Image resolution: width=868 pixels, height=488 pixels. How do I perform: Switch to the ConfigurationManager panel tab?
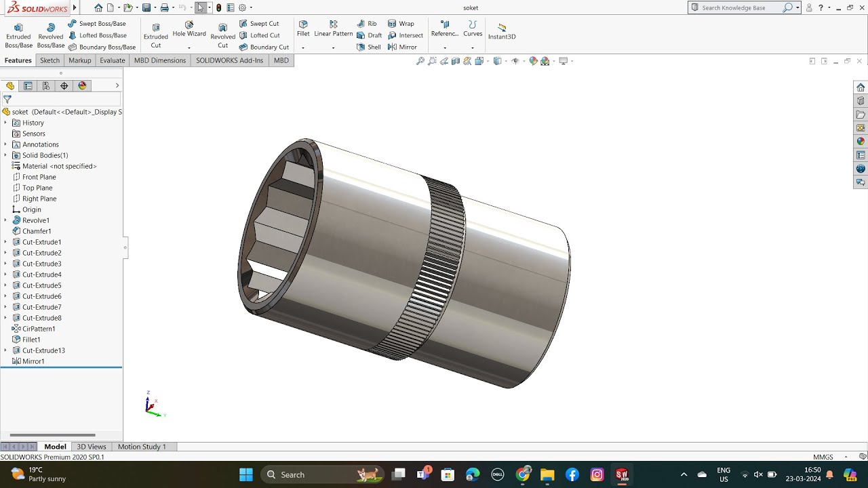[x=46, y=86]
